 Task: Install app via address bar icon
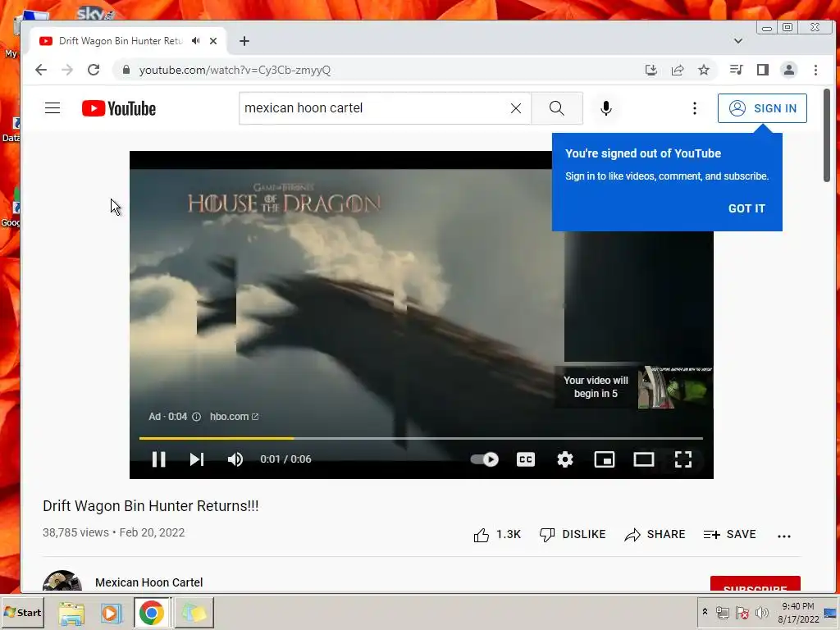point(651,70)
